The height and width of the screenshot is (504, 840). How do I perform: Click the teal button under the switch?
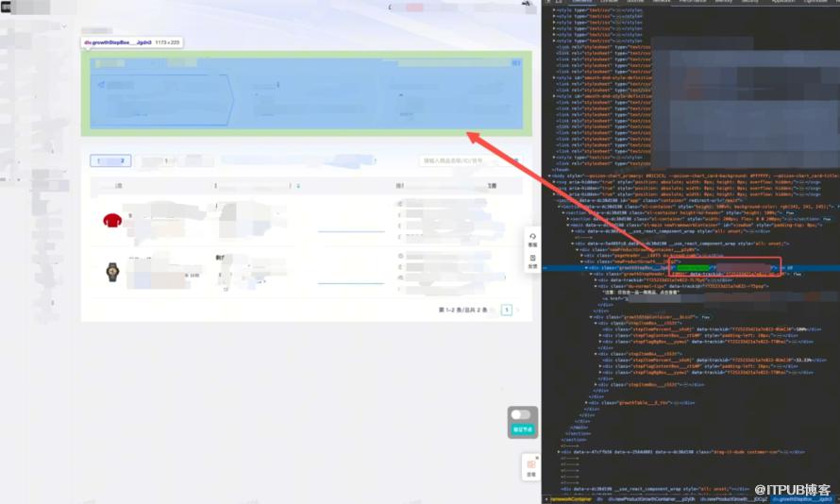(522, 429)
